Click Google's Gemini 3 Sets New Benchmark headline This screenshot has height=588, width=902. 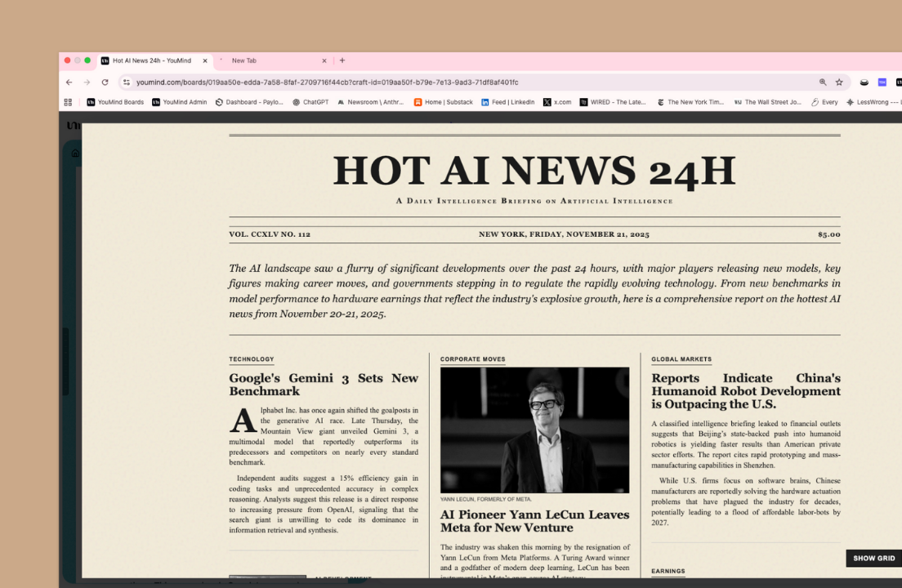[324, 385]
